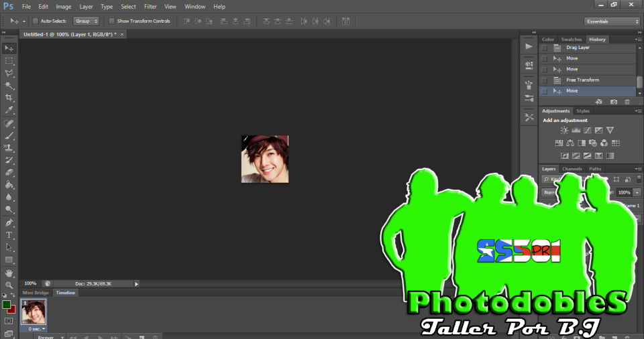Open the Layers panel options menu

click(638, 169)
